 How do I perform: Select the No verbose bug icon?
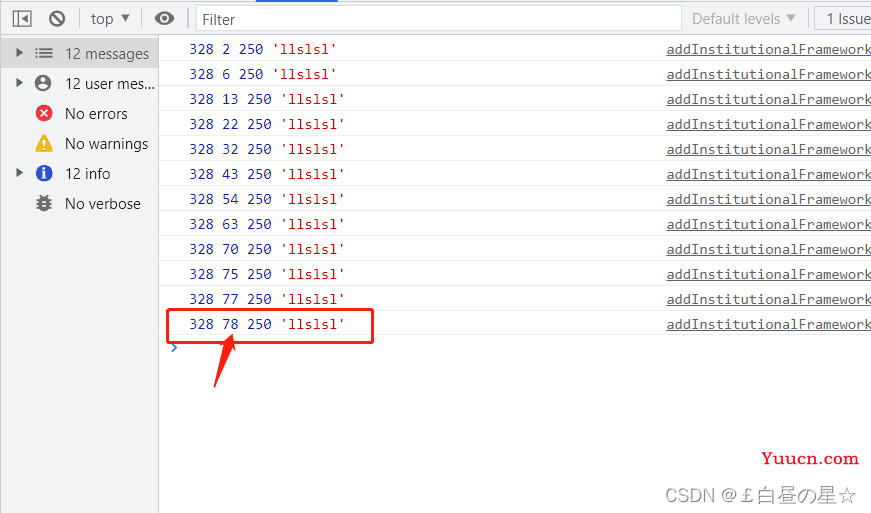pos(44,203)
